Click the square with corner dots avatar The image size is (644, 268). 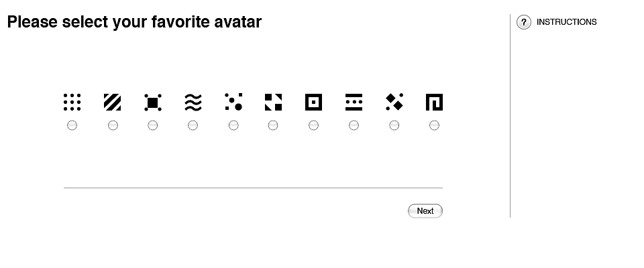click(x=153, y=103)
